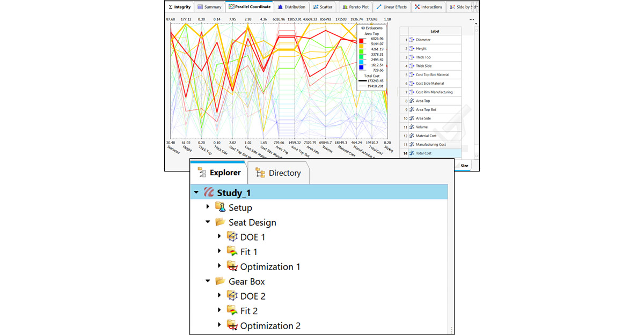Expand the Fit 2 node
644x335 pixels.
[x=219, y=310]
